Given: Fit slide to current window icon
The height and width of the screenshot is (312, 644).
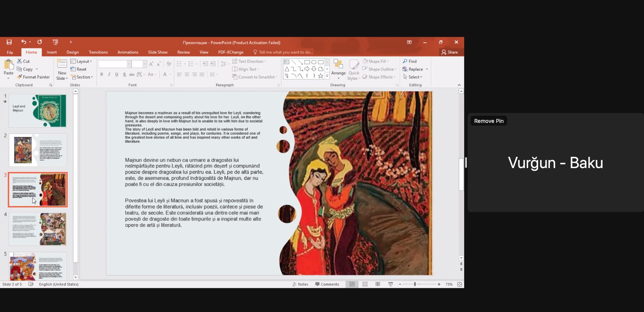Looking at the screenshot, I should tap(459, 284).
